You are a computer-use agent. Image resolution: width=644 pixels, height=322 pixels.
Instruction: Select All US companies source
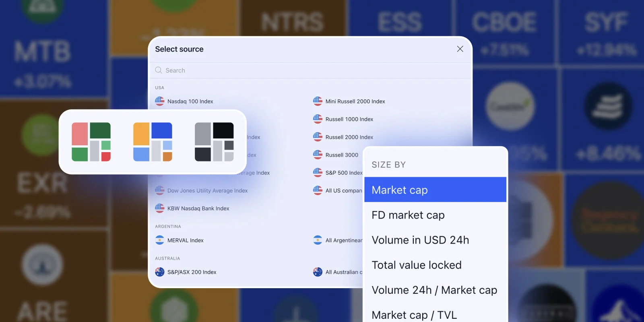point(344,191)
